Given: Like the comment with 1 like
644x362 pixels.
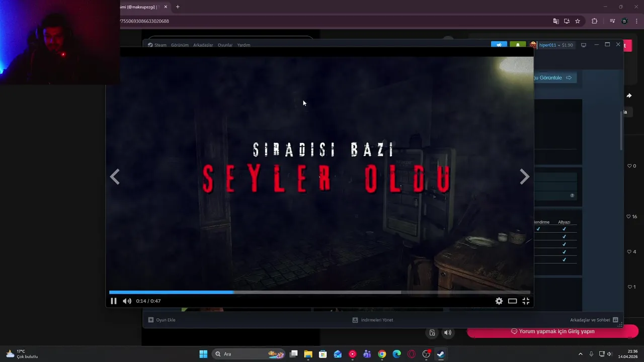Looking at the screenshot, I should click(x=629, y=287).
